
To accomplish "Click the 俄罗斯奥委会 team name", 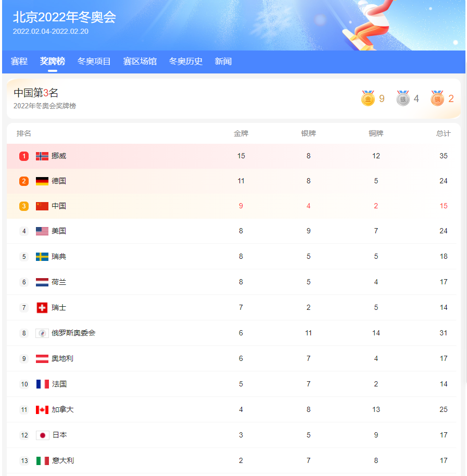I will point(73,333).
